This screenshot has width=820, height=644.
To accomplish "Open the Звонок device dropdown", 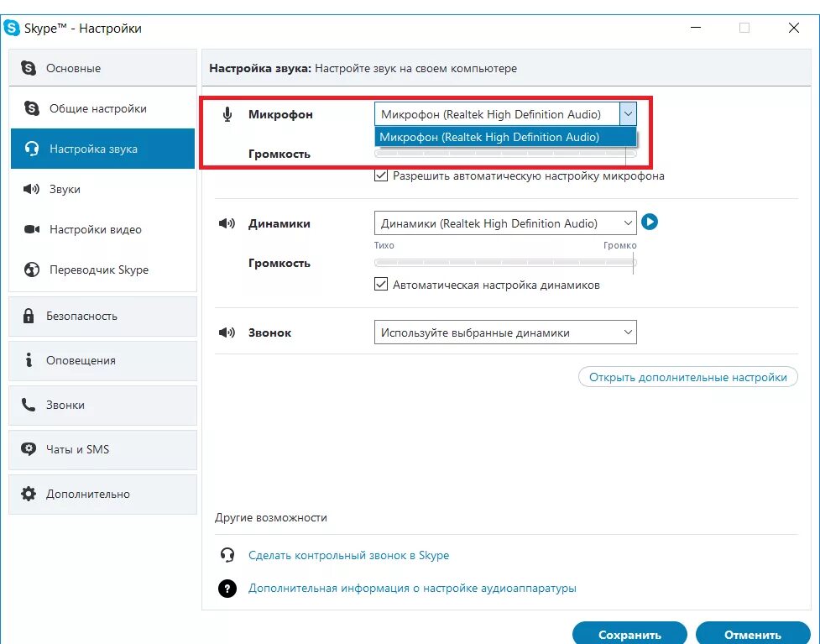I will tap(506, 332).
